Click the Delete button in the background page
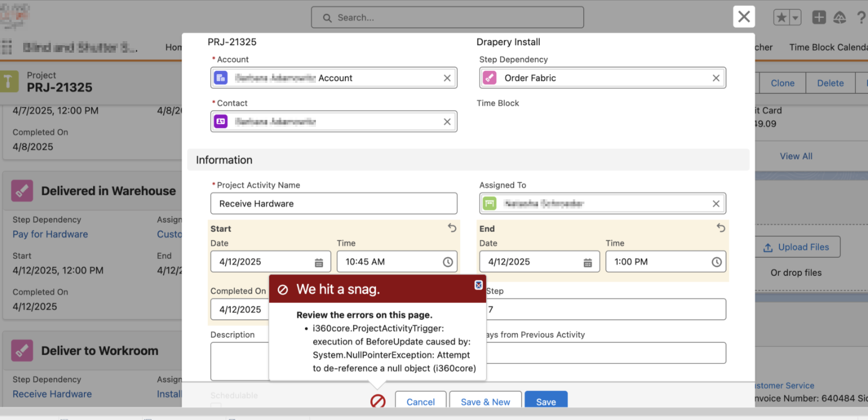The height and width of the screenshot is (420, 868). click(x=830, y=83)
